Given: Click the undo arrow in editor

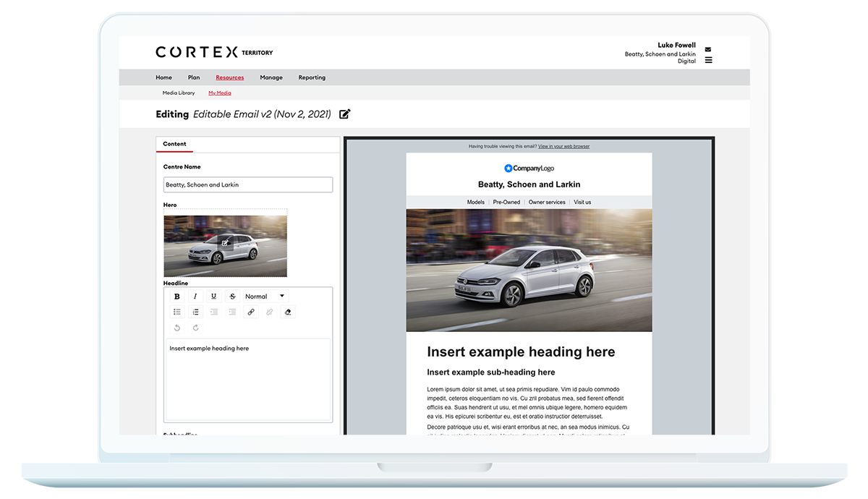Looking at the screenshot, I should [x=177, y=328].
